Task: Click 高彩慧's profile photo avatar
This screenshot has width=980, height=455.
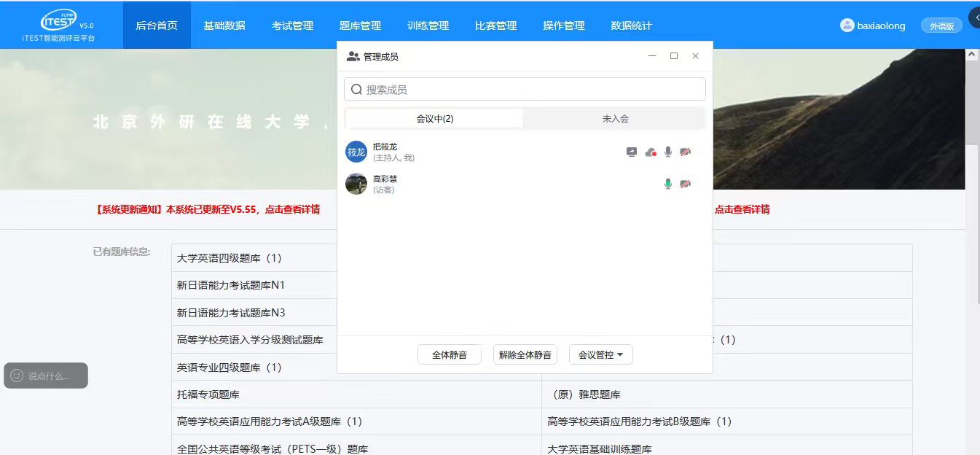Action: coord(356,184)
